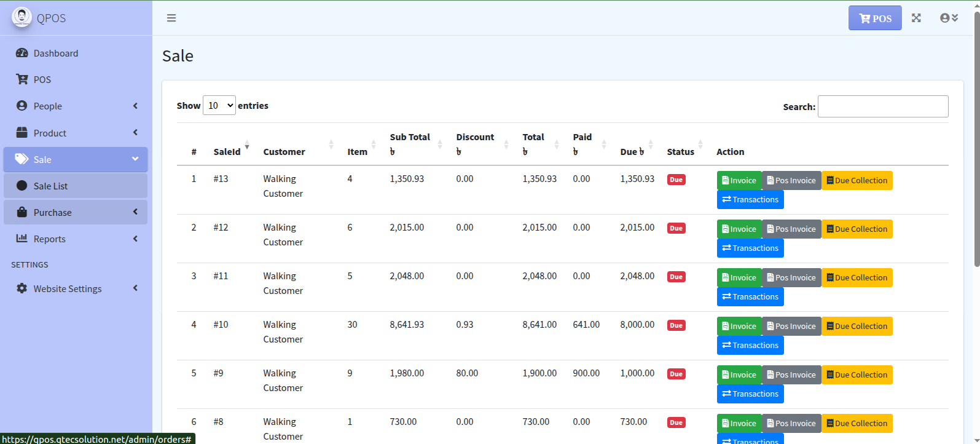
Task: Expand Website Settings sidebar menu
Action: [76, 288]
